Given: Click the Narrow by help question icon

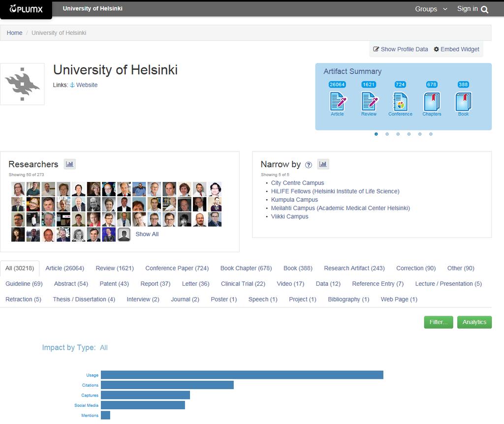Looking at the screenshot, I should coord(308,165).
